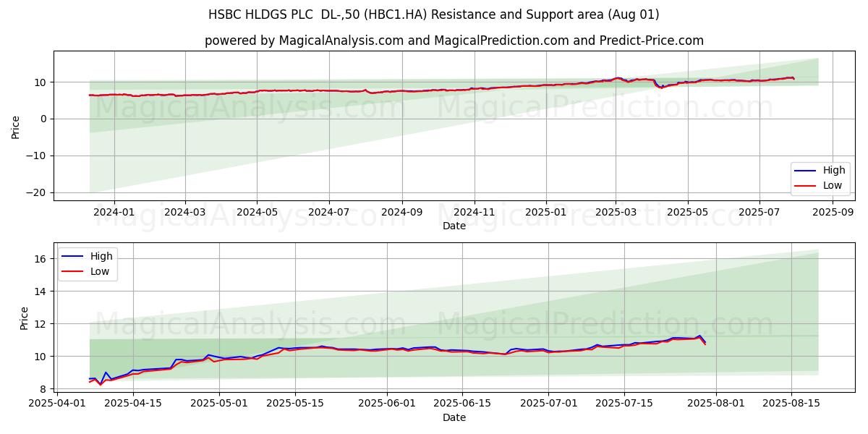This screenshot has height=434, width=868.
Task: Click the '2024-03' tick label
Action: (185, 212)
